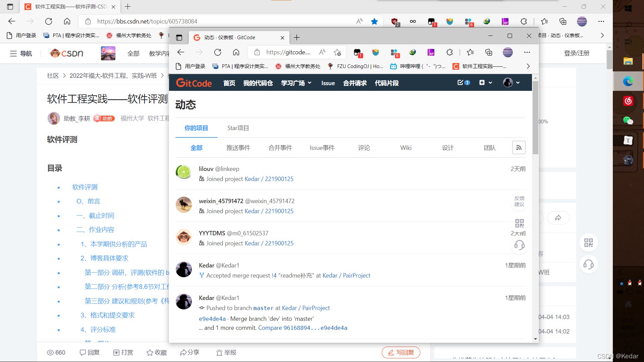The width and height of the screenshot is (644, 362).
Task: Add GitCode page to favorites star icon
Action: (337, 52)
